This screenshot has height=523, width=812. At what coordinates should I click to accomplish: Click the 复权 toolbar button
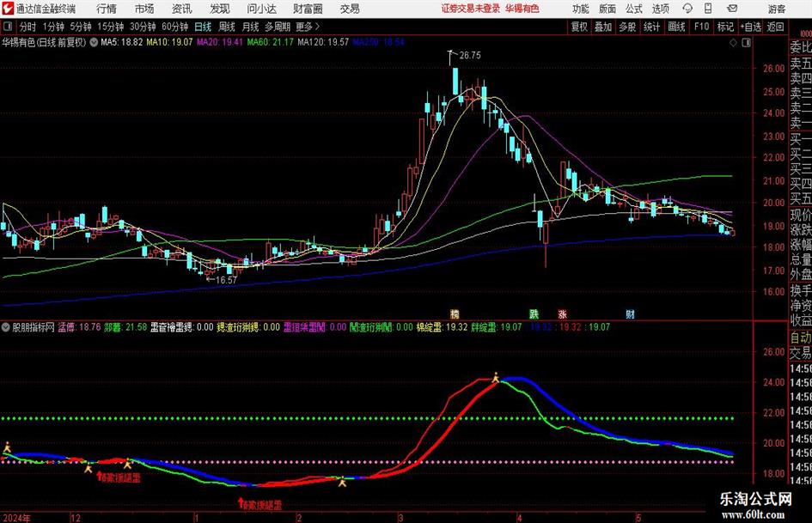579,27
